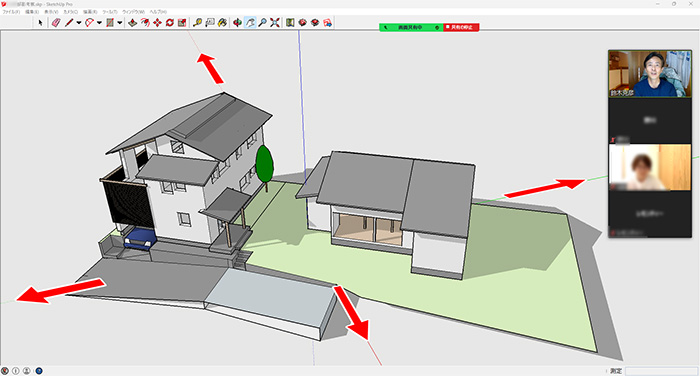Select the arrow Select tool
Viewport: 700px width, 376px height.
coord(40,22)
